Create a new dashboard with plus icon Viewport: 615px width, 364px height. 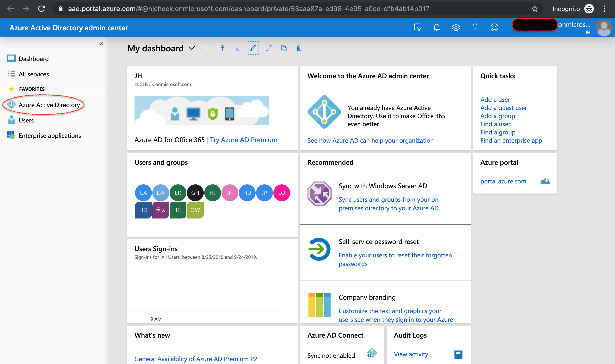(x=207, y=48)
